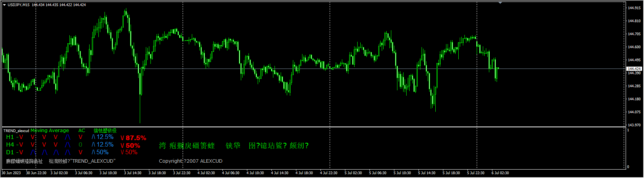Screen dimensions: 644x178
Task: Click the 144.180 price scale label
Action: (x=634, y=99)
